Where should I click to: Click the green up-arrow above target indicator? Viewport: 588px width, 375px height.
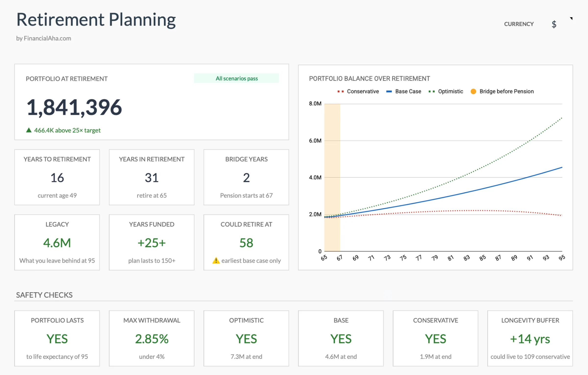pos(29,130)
